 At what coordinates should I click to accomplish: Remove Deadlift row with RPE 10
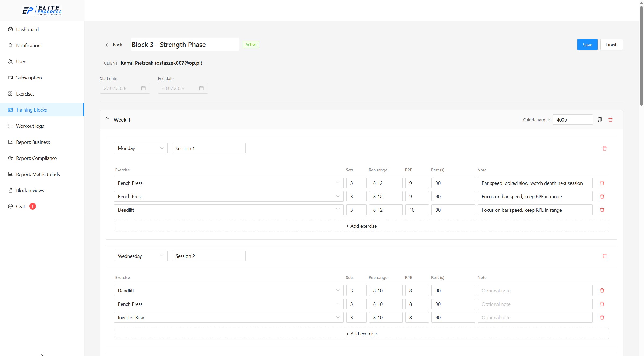point(602,210)
